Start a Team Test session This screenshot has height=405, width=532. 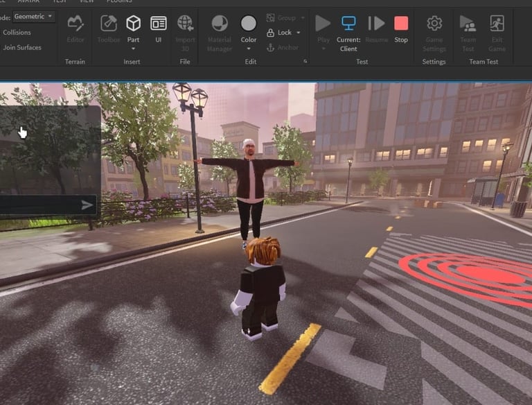click(468, 33)
